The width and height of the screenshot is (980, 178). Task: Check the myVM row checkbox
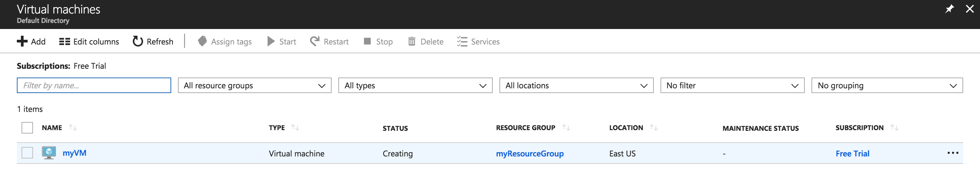(27, 153)
